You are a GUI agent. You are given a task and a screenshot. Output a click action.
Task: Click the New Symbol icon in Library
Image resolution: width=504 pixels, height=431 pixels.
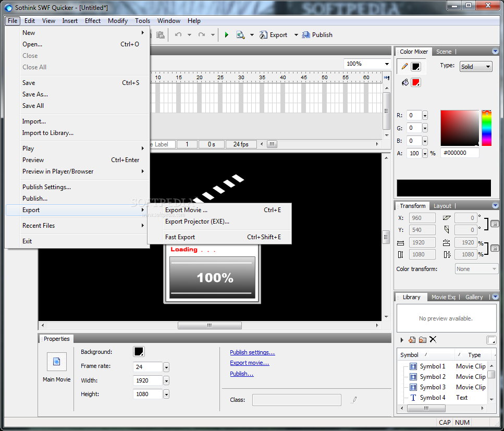(x=412, y=340)
